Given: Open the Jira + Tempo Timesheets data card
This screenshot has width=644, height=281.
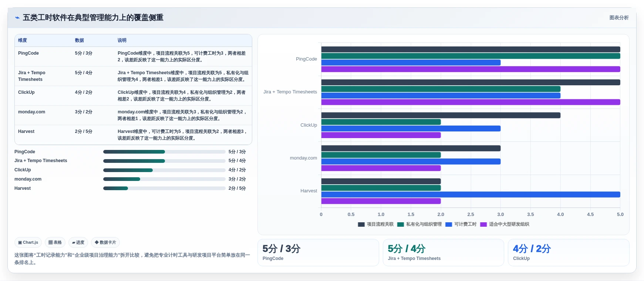Looking at the screenshot, I should (443, 253).
